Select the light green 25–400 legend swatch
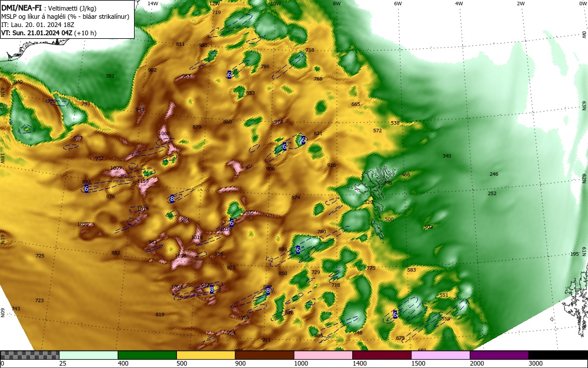 (89, 355)
